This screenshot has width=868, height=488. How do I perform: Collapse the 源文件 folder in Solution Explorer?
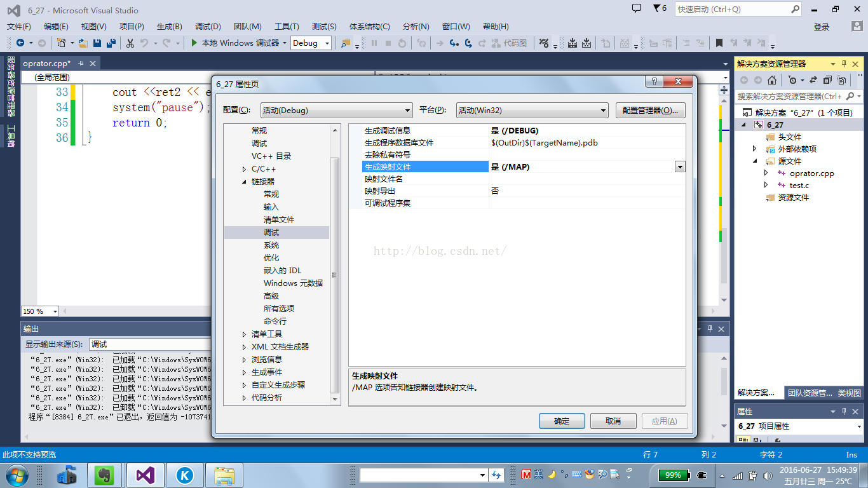pos(755,161)
